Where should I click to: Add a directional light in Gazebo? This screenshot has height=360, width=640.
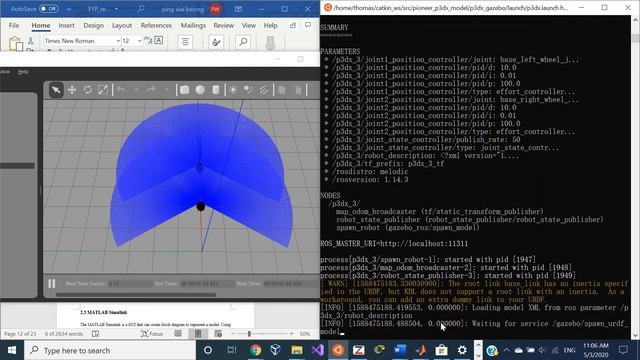tap(264, 90)
